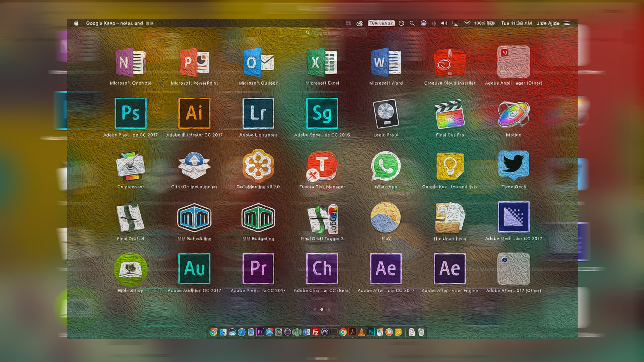Open WhatsApp

click(x=385, y=166)
